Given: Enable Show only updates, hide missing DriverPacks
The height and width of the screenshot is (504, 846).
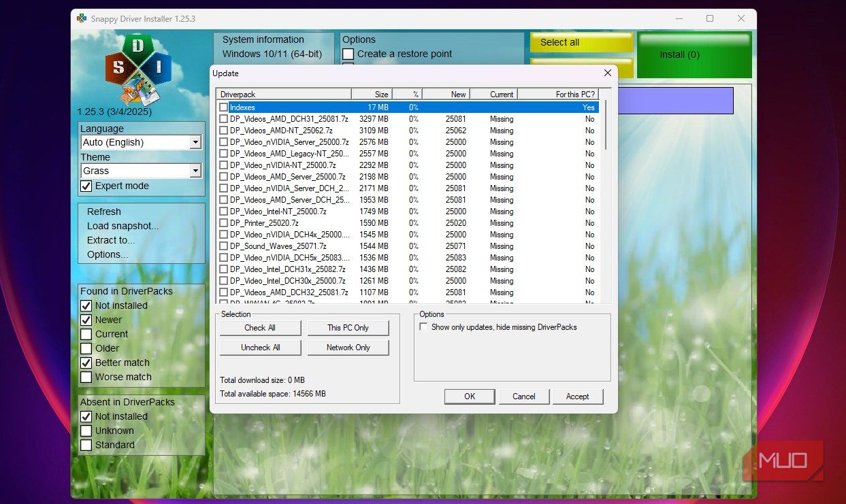Looking at the screenshot, I should pyautogui.click(x=424, y=327).
